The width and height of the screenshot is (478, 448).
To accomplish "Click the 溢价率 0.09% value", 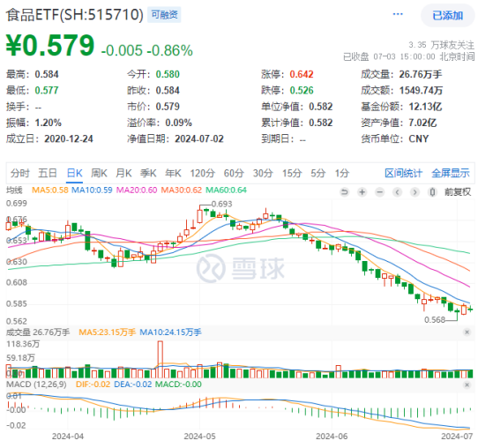I will tap(179, 123).
